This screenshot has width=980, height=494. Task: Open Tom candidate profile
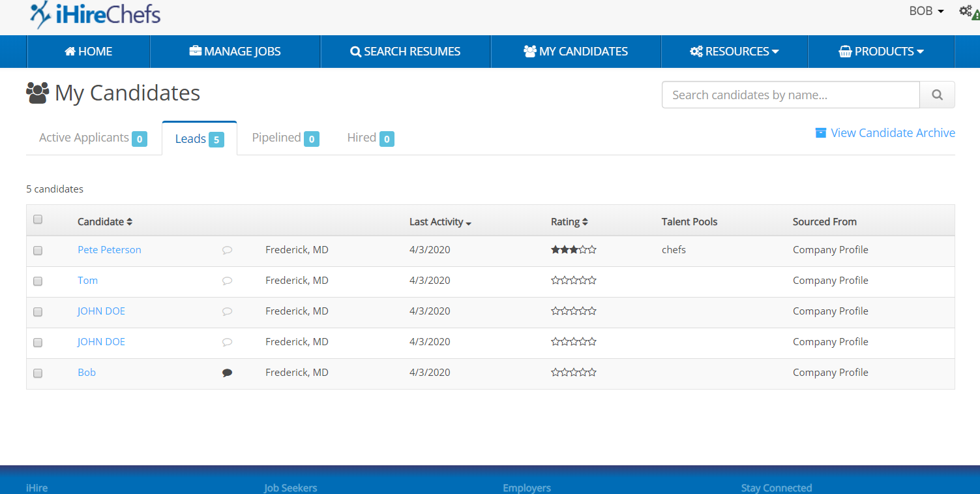pos(87,281)
